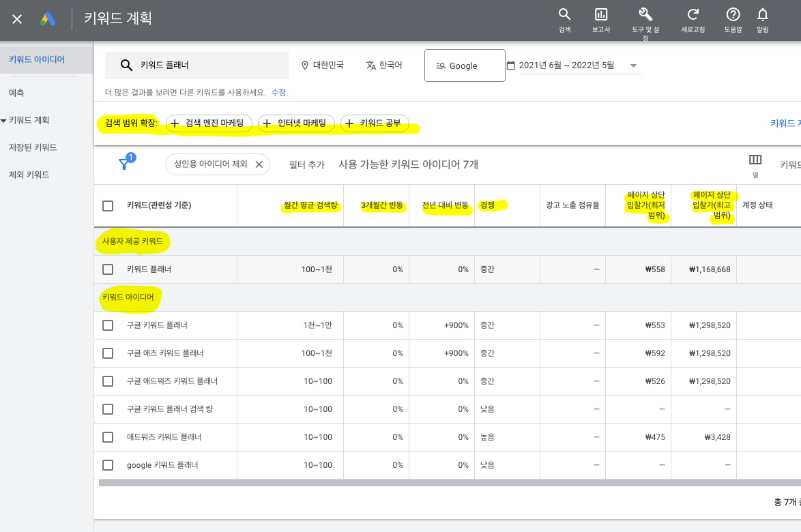Screen dimensions: 801x532
Task: Add 검색 엔진 마케팅 to broaden search
Action: click(209, 123)
